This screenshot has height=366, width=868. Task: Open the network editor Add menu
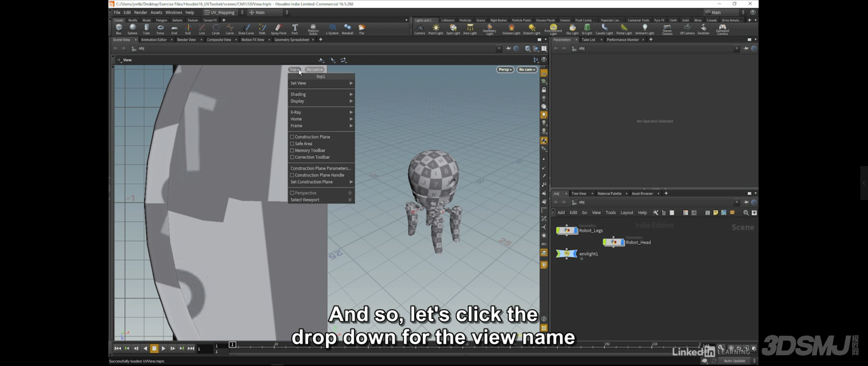[561, 213]
